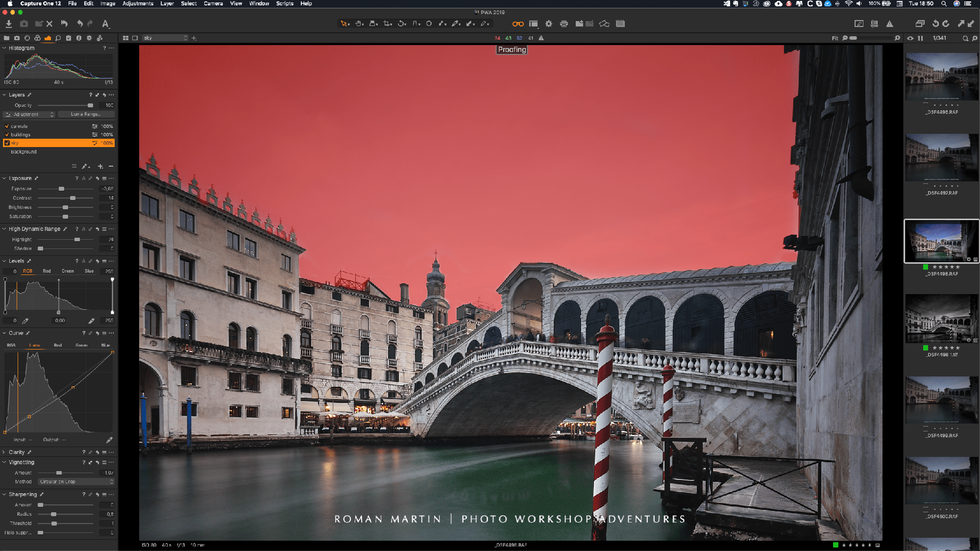Select the _DSF4497.RAF thumbnail

tap(941, 157)
